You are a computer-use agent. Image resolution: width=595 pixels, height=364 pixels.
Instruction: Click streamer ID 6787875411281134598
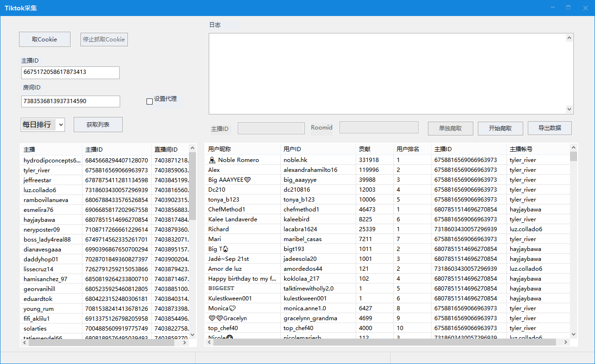coord(116,180)
